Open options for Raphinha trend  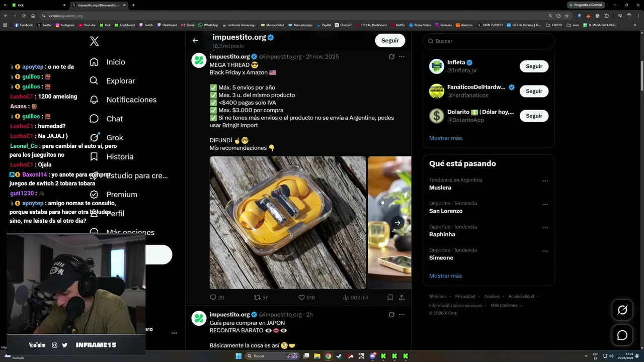point(545,228)
